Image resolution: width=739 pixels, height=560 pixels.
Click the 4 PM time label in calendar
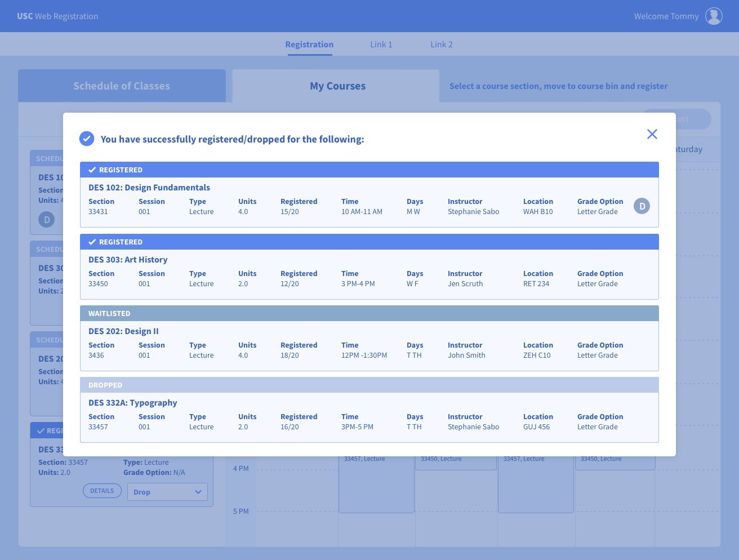pos(241,468)
